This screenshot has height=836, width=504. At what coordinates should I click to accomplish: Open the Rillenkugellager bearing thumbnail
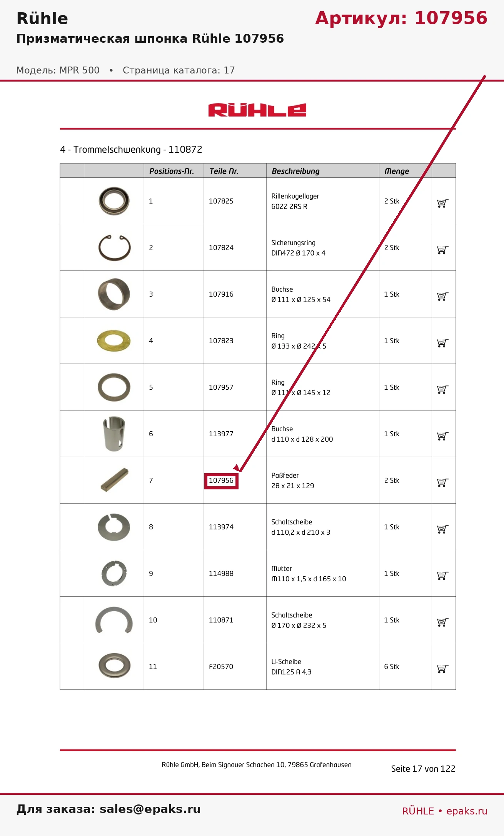click(x=114, y=201)
